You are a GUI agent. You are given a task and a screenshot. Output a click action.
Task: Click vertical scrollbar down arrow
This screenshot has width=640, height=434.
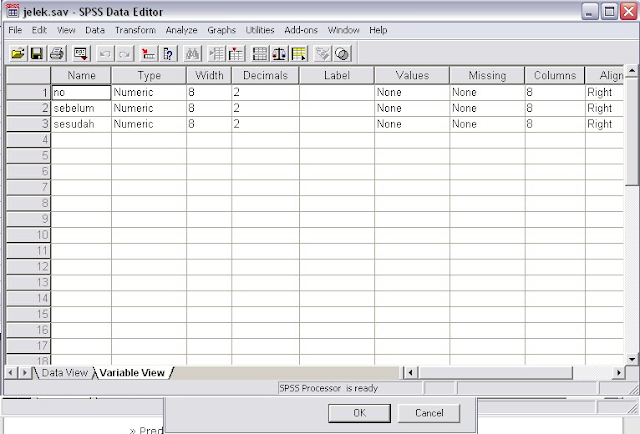[x=632, y=359]
